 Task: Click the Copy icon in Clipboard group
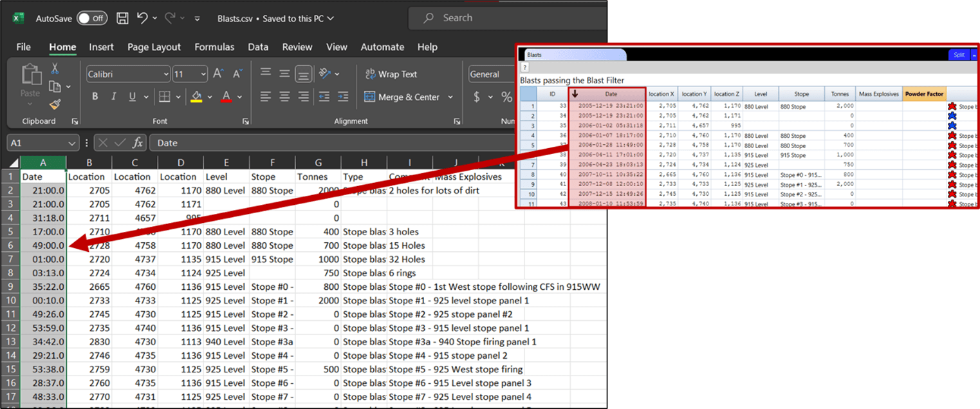[54, 86]
